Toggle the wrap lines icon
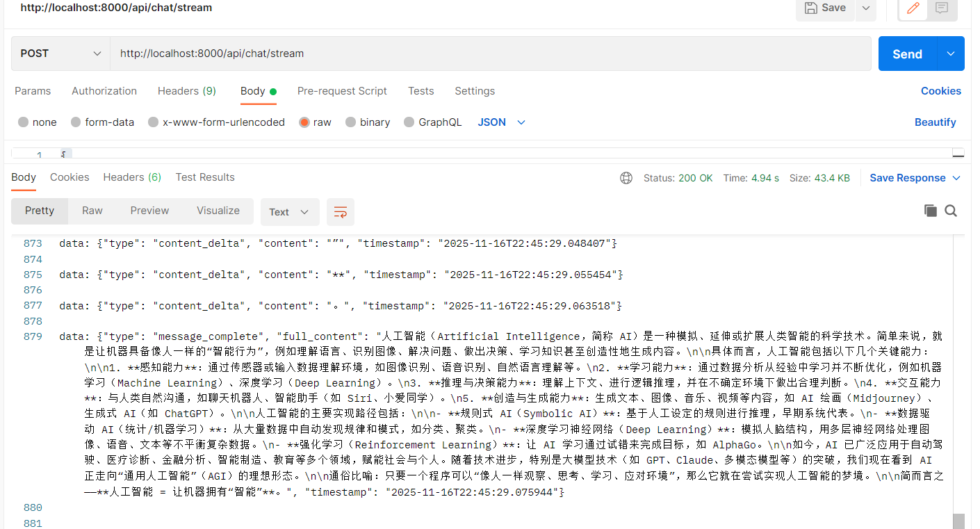Viewport: 980px width, 529px height. point(341,212)
